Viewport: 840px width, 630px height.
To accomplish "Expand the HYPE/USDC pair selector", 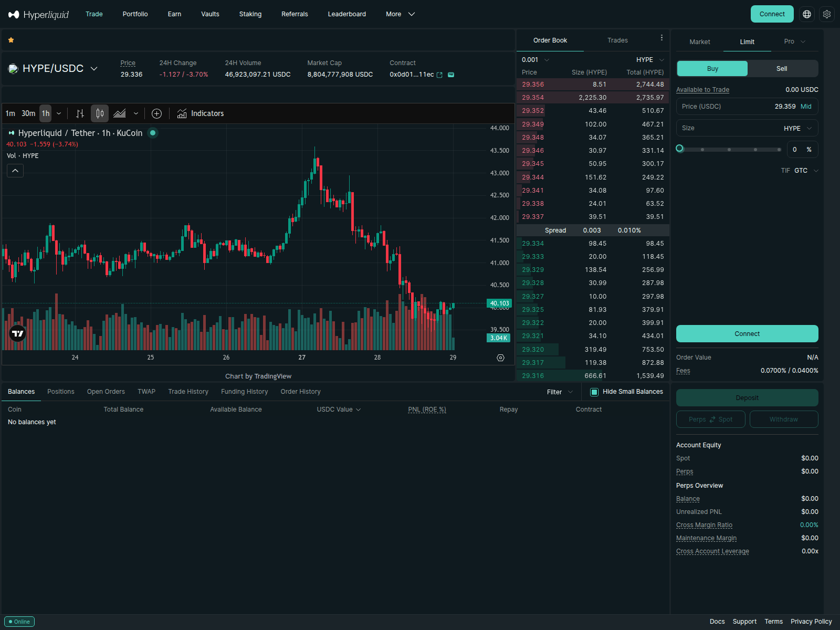I will pos(94,69).
